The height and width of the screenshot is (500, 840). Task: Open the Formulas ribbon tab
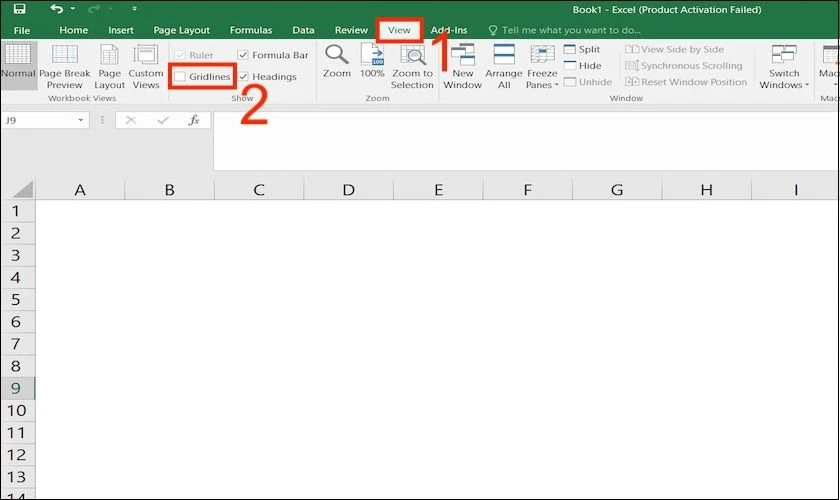(x=251, y=30)
